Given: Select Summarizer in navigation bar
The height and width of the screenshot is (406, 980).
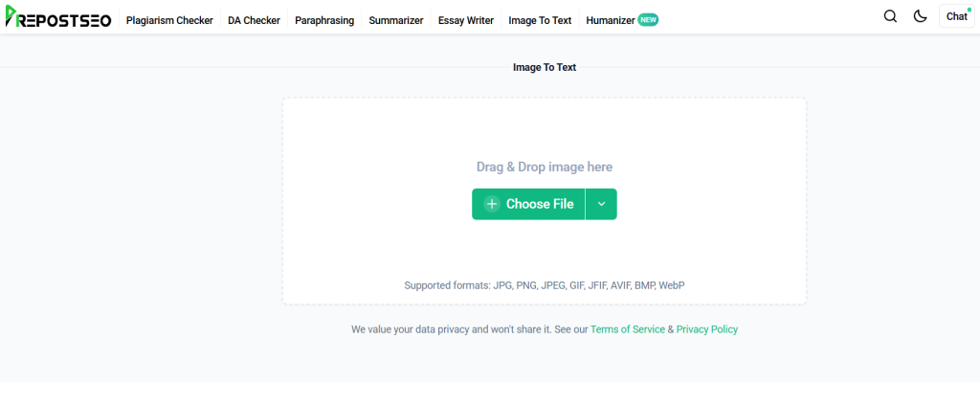Looking at the screenshot, I should [396, 20].
